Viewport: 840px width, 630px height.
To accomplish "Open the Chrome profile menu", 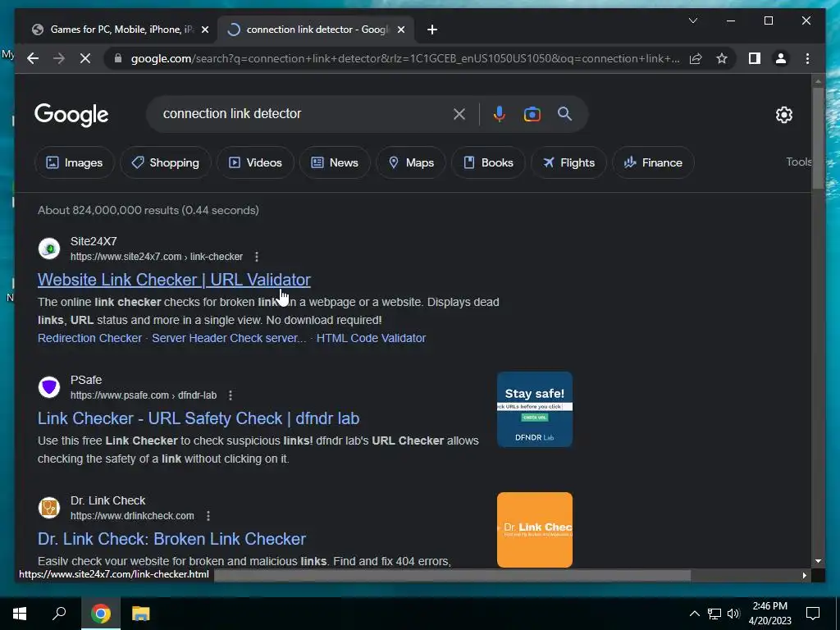I will (x=781, y=58).
